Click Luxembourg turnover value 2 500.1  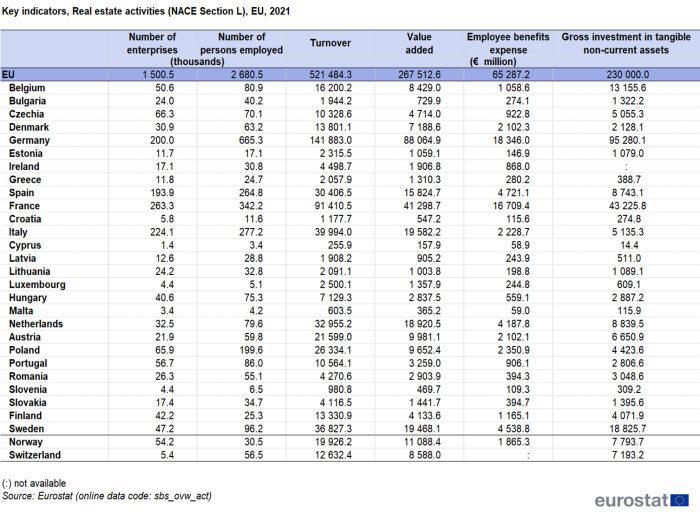(336, 285)
